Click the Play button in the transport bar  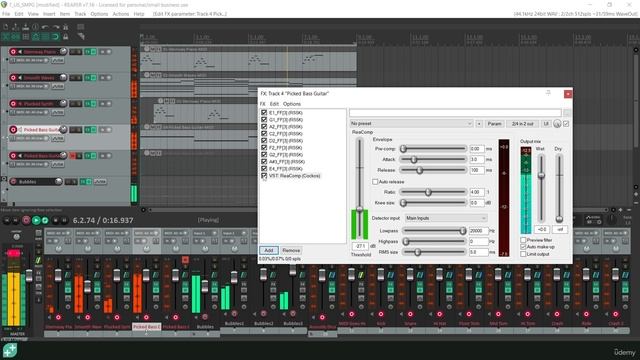(36, 220)
